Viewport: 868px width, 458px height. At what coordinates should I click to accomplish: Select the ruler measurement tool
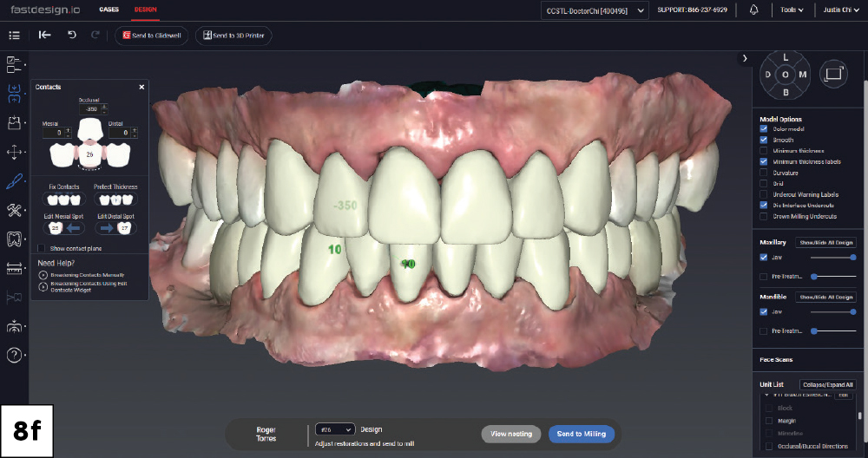point(15,268)
